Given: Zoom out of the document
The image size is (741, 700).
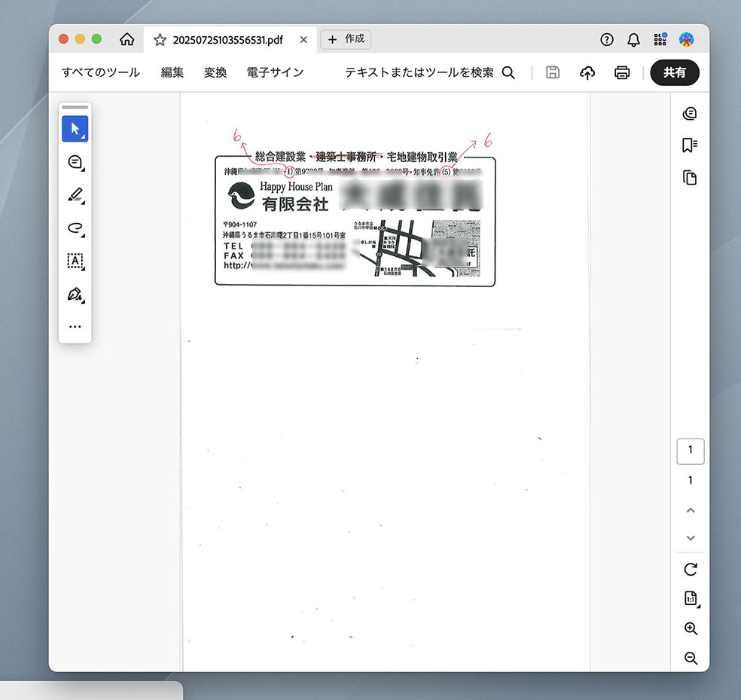Looking at the screenshot, I should click(x=691, y=658).
